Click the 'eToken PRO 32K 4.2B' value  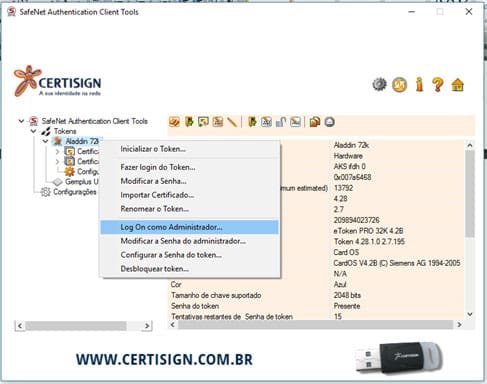coord(368,231)
